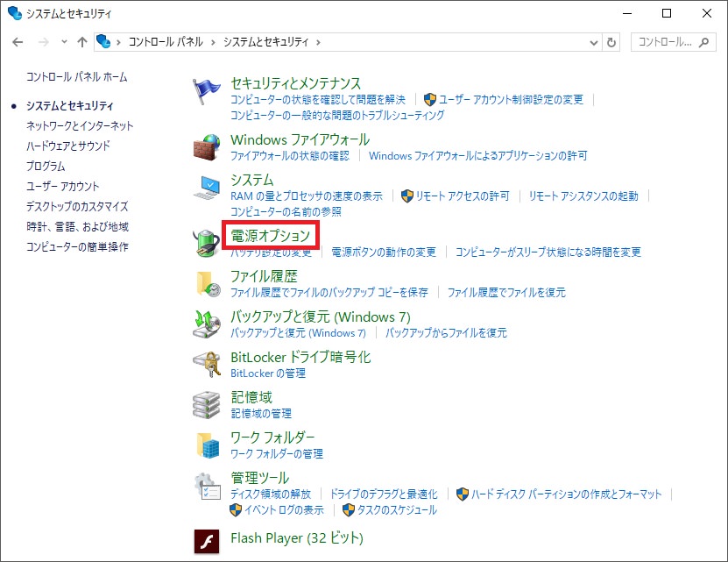
Task: Open ファイル履歴 heading link
Action: tap(264, 276)
